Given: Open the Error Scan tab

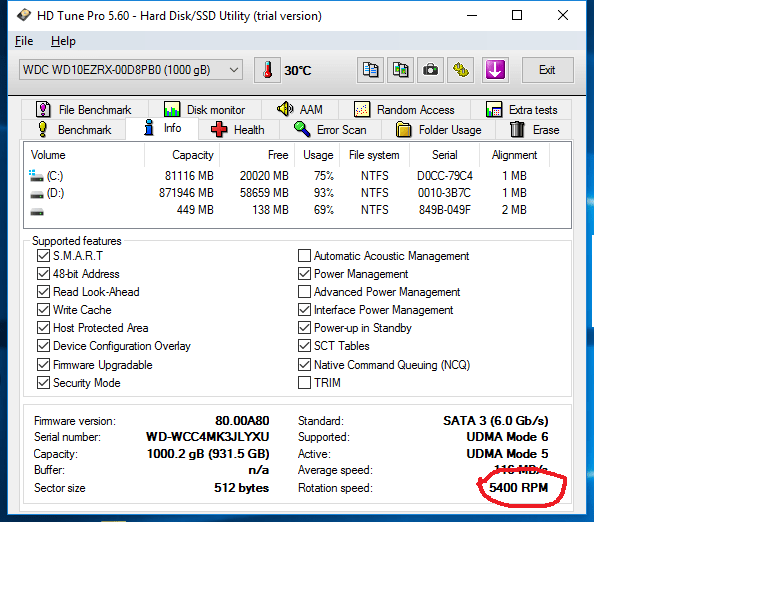Looking at the screenshot, I should [x=330, y=130].
